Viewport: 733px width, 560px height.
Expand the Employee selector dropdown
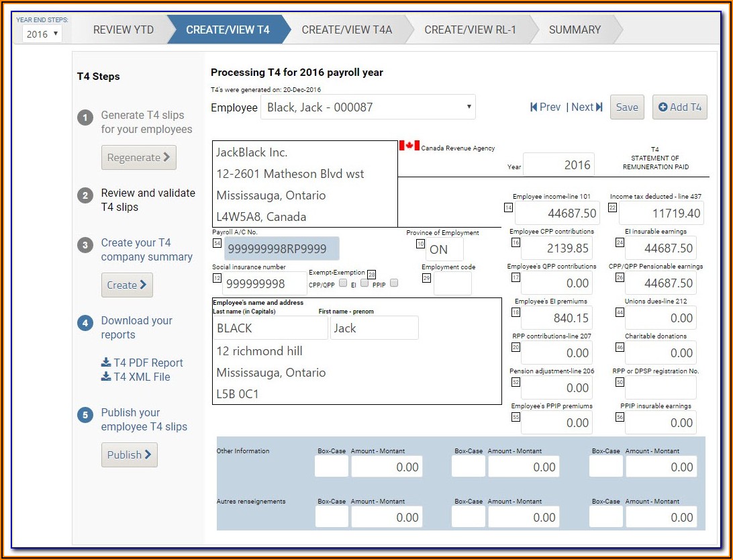point(368,107)
